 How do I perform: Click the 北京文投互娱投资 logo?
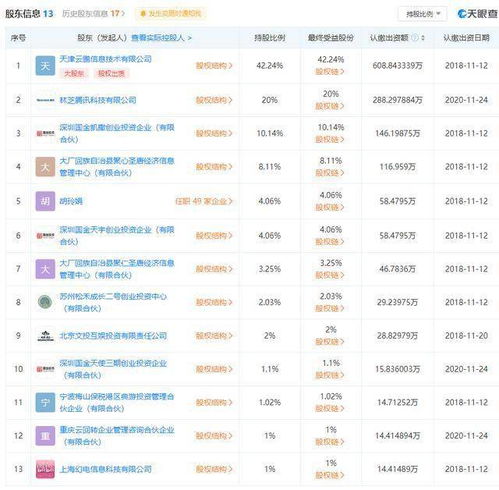tap(45, 336)
